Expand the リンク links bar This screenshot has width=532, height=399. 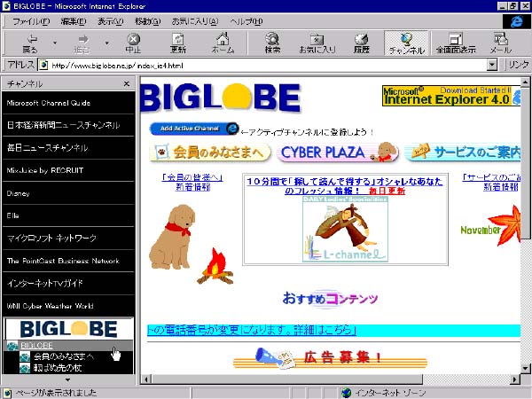(x=519, y=65)
